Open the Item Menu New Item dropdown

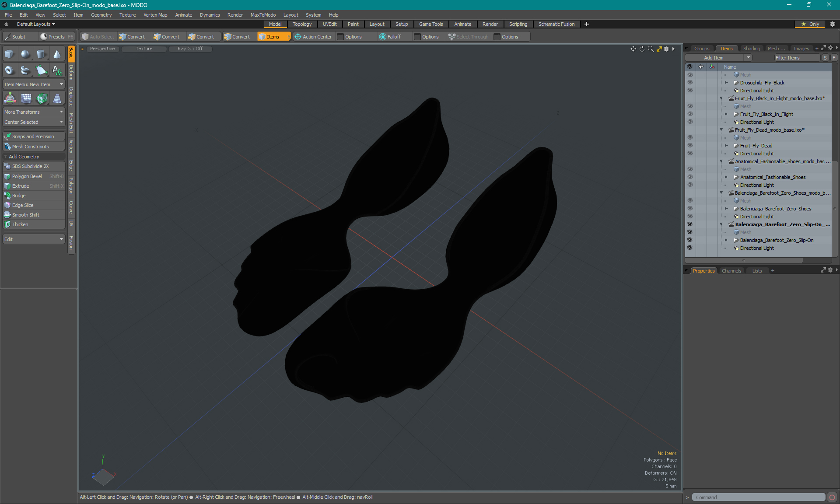pyautogui.click(x=33, y=84)
